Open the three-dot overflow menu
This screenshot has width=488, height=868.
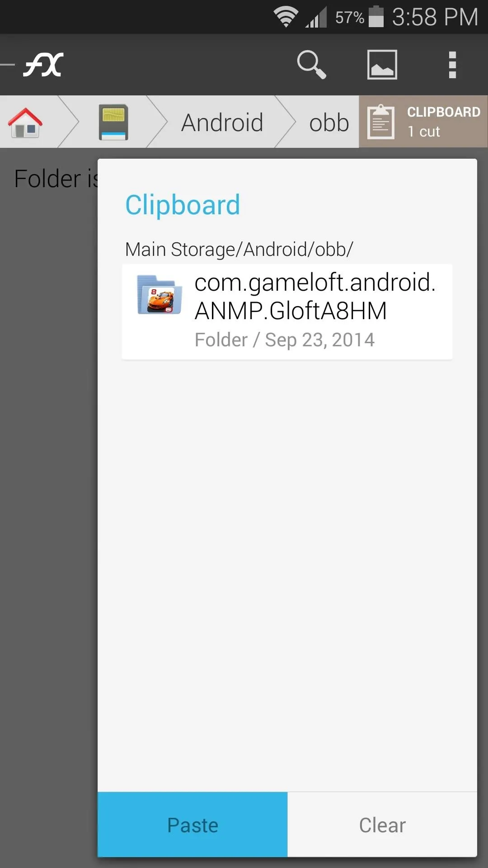[452, 65]
